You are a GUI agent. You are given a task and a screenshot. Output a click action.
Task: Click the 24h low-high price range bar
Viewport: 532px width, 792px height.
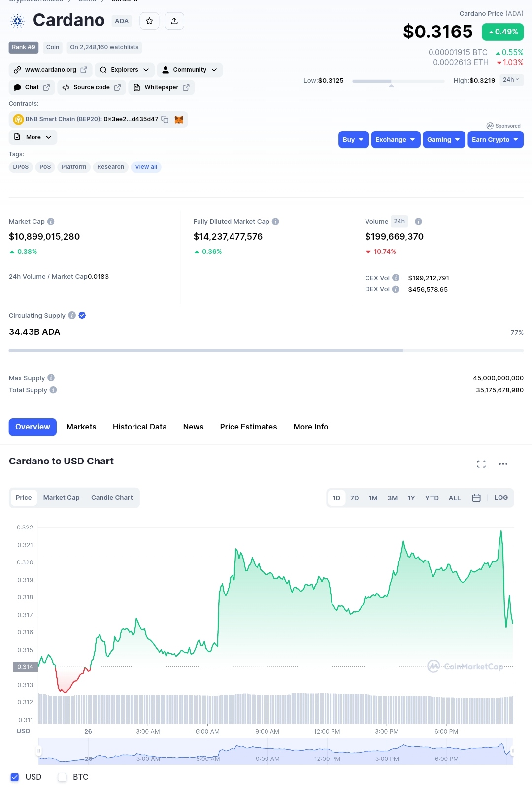click(399, 81)
